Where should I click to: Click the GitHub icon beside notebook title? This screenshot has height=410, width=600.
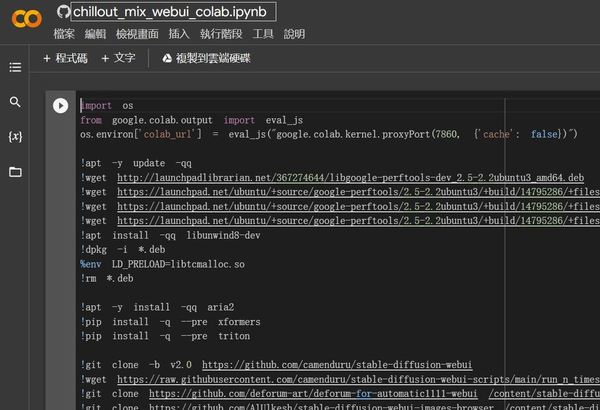tap(64, 11)
